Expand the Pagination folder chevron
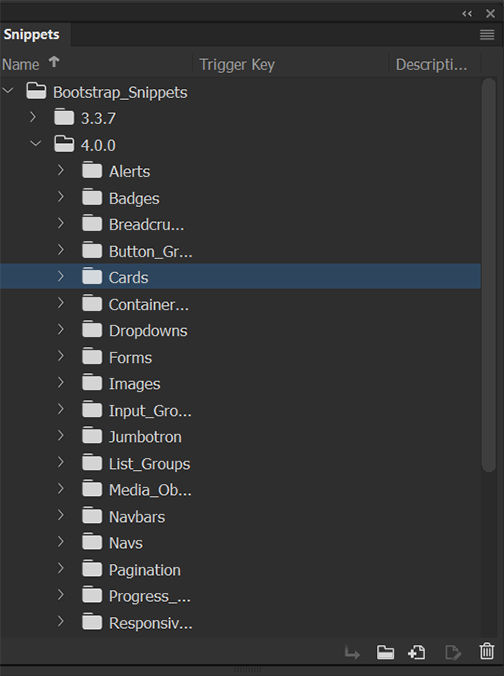This screenshot has height=676, width=504. coord(61,568)
